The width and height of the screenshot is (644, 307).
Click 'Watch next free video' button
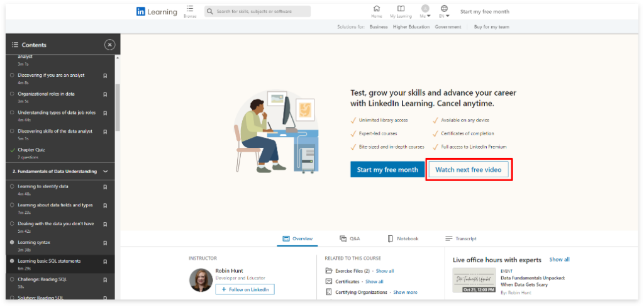pyautogui.click(x=468, y=169)
